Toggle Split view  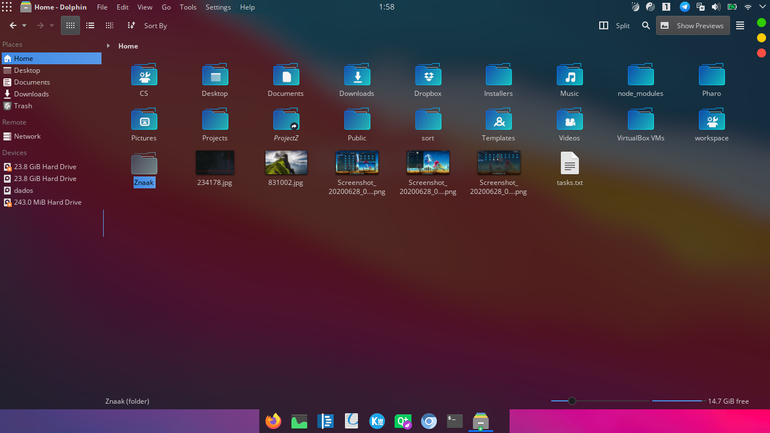click(x=614, y=26)
